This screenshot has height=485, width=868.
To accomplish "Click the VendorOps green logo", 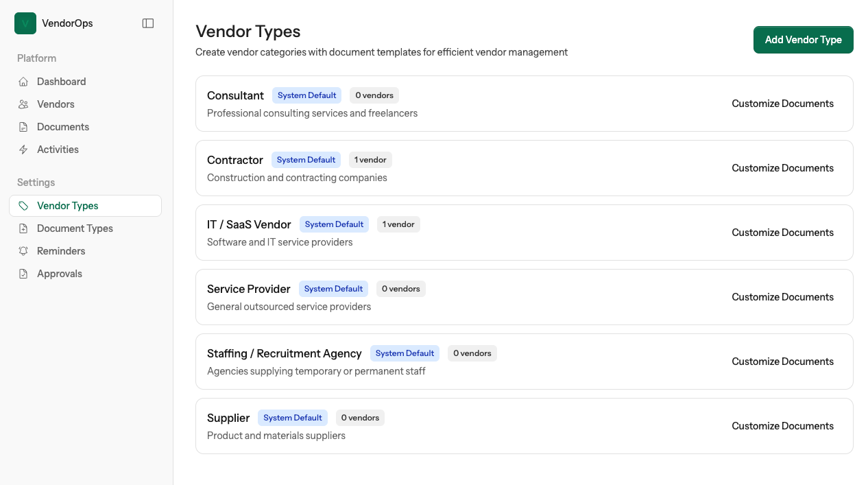I will point(25,23).
